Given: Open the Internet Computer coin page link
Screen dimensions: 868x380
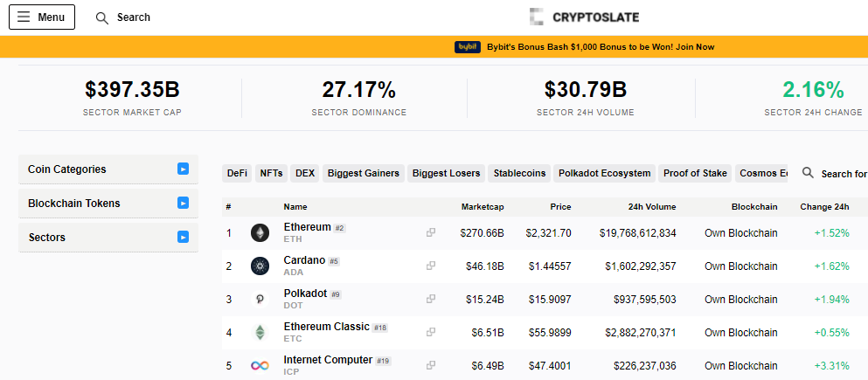Looking at the screenshot, I should [x=329, y=360].
